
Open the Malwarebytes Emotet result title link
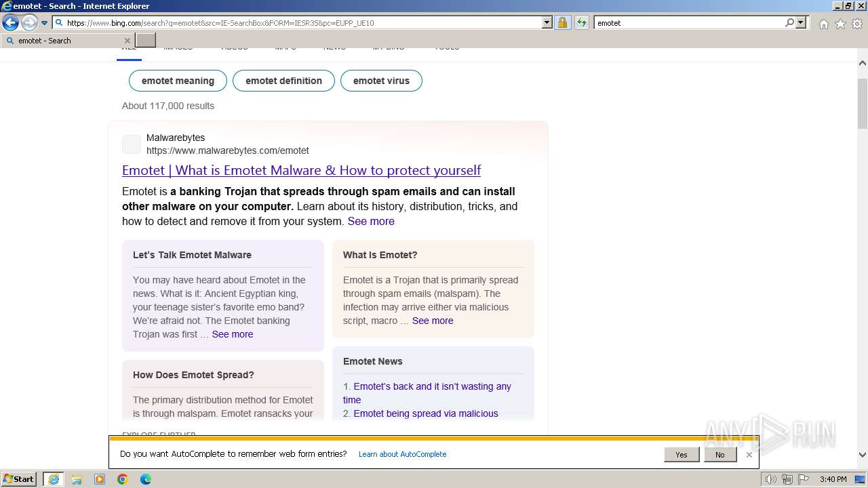coord(301,170)
